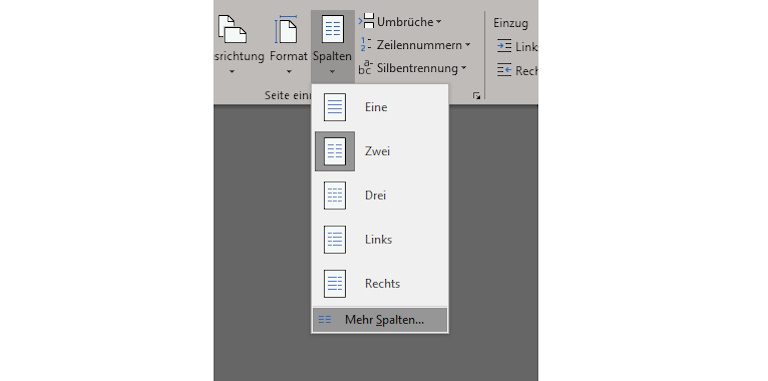Select the Rechts column layout option
The height and width of the screenshot is (381, 768).
pyautogui.click(x=380, y=283)
